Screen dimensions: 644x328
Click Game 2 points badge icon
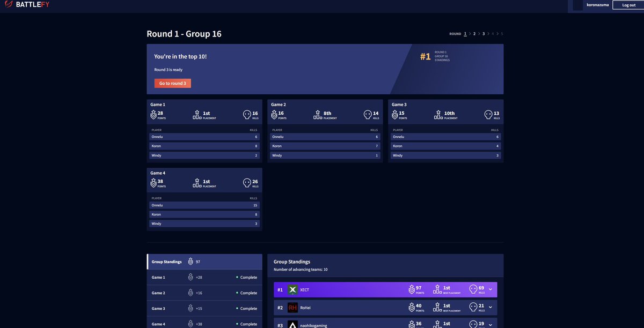tap(274, 115)
